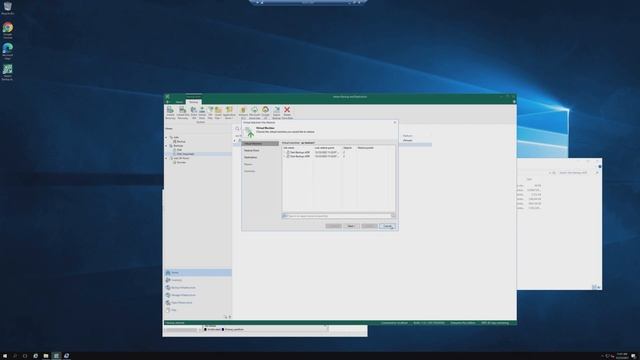Image resolution: width=640 pixels, height=360 pixels.
Task: Open the Application Items ribbon icon
Action: pyautogui.click(x=229, y=112)
